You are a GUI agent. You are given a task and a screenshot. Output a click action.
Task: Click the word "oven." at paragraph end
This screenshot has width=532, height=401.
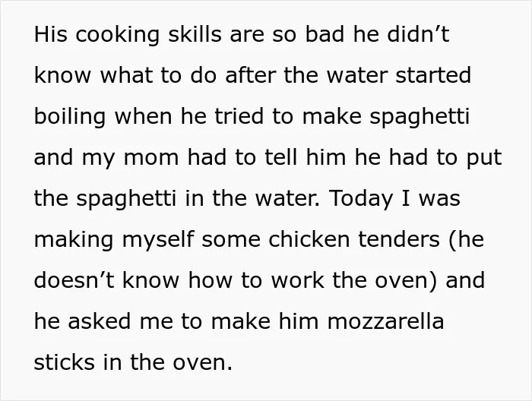(x=203, y=363)
